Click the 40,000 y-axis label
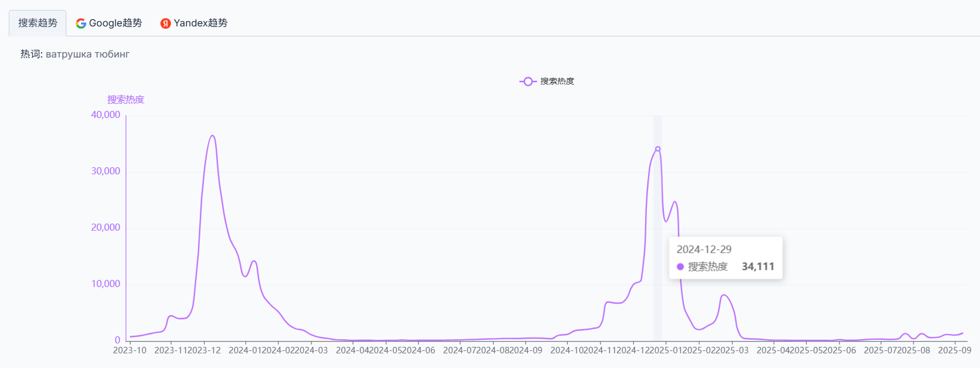 [x=106, y=115]
